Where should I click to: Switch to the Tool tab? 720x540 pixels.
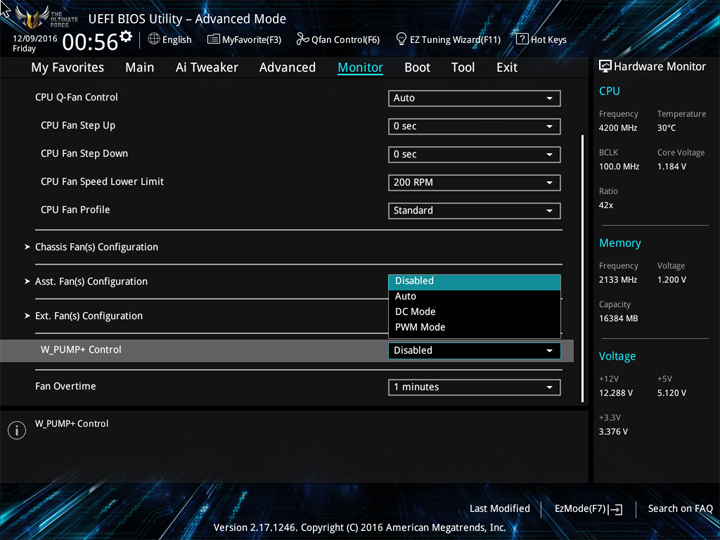pos(463,68)
